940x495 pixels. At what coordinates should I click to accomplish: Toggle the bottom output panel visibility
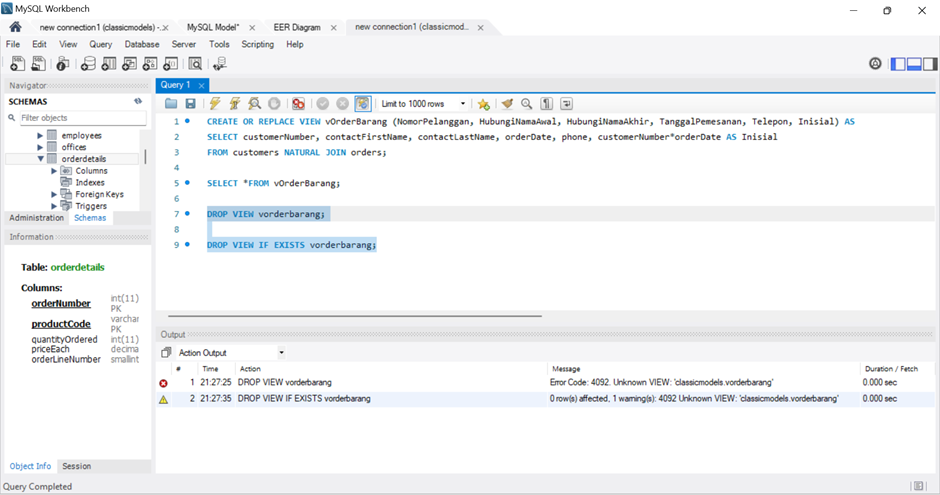(914, 64)
